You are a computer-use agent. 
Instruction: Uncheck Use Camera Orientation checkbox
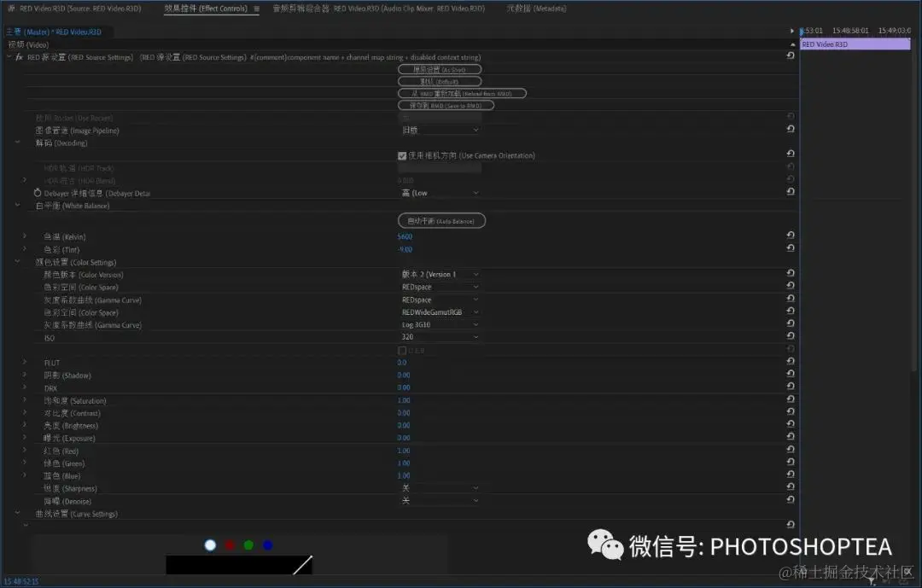click(402, 156)
